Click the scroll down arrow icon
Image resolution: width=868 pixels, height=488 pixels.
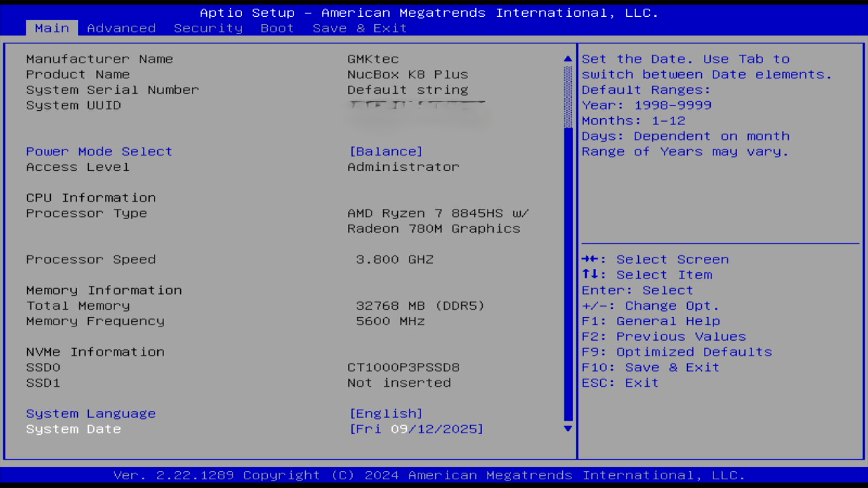click(568, 428)
